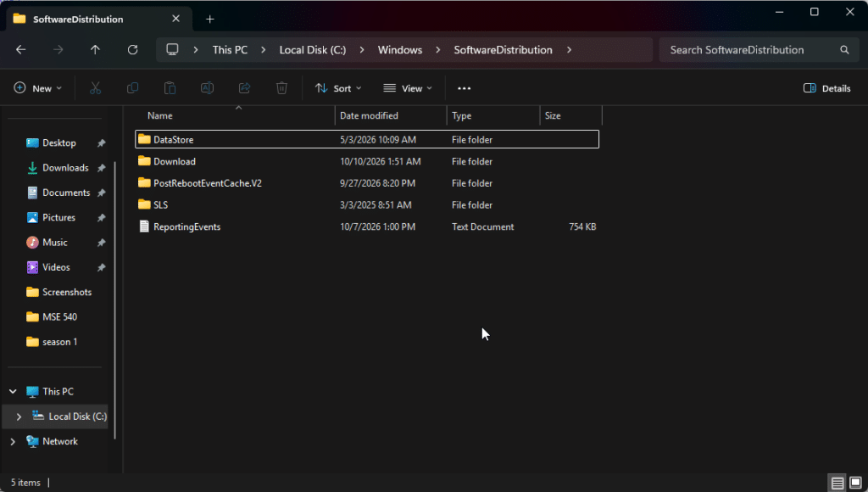Go up one folder level
This screenshot has height=492, width=868.
coord(95,50)
